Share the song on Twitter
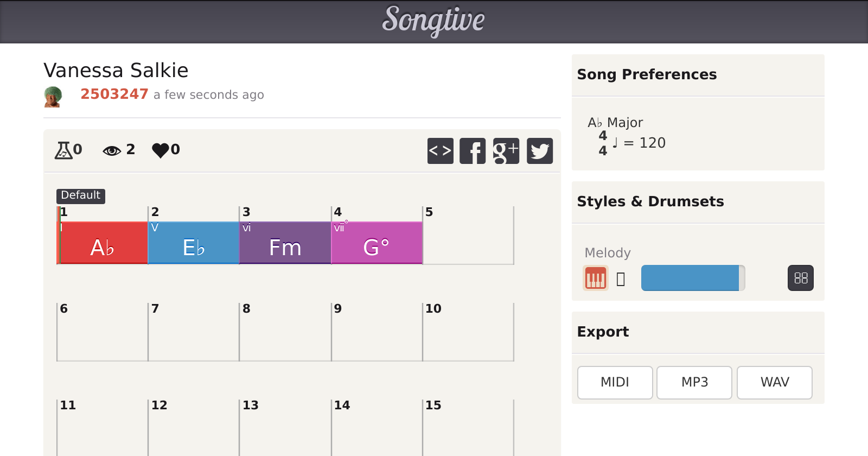 pos(539,151)
